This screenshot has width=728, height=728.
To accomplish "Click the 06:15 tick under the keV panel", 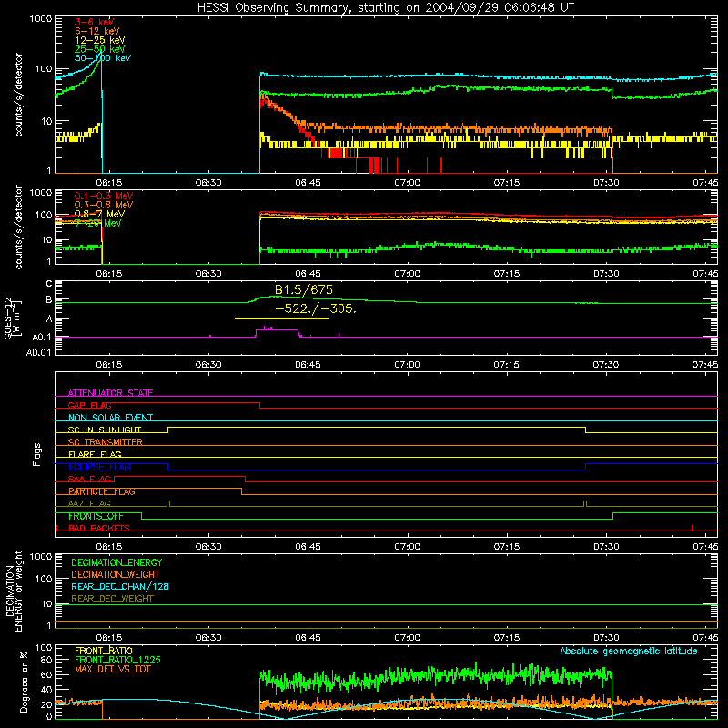I will point(109,183).
